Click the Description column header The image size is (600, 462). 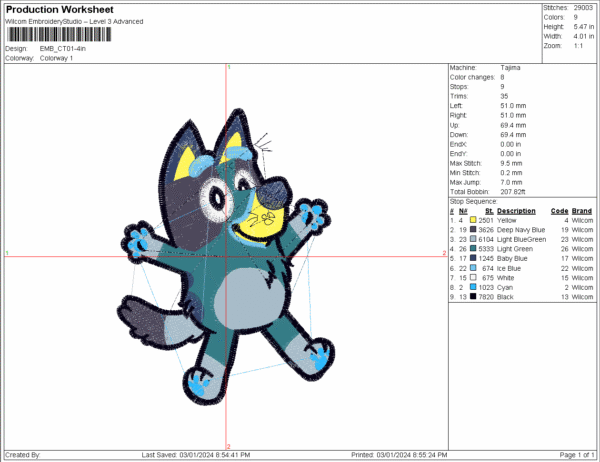(516, 211)
